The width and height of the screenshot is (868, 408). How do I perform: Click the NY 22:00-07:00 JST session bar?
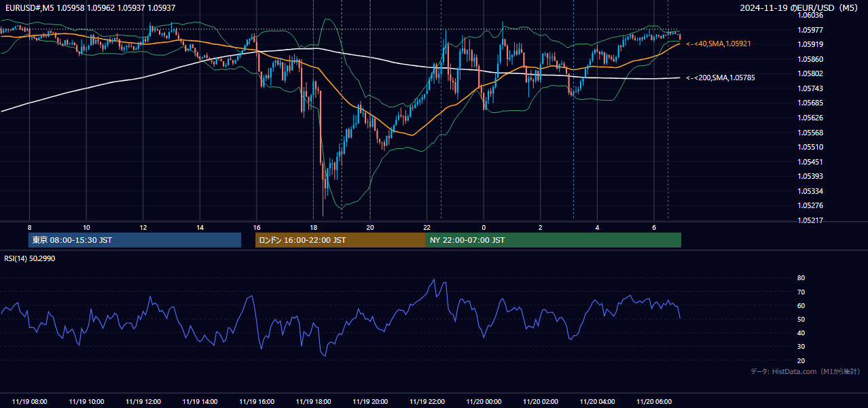554,240
